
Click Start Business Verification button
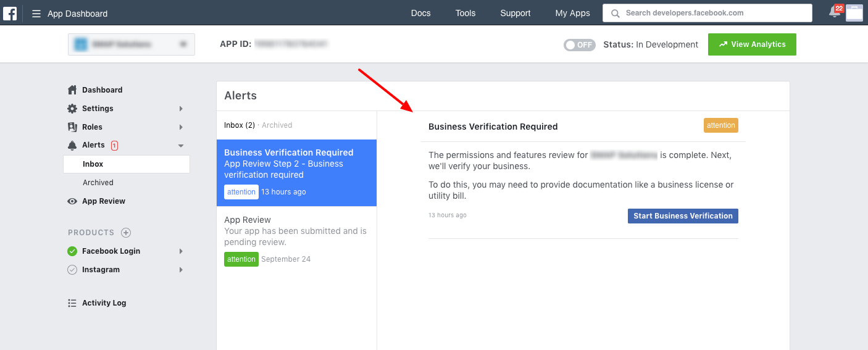[683, 216]
